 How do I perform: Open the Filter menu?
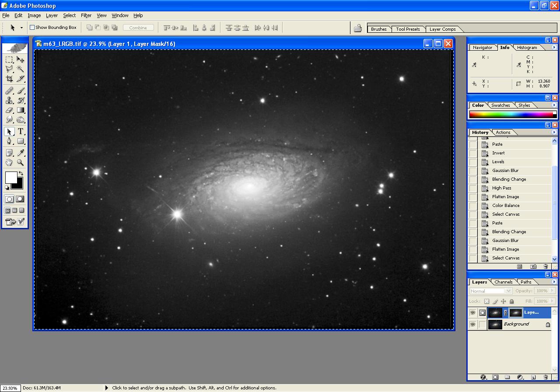coord(86,15)
